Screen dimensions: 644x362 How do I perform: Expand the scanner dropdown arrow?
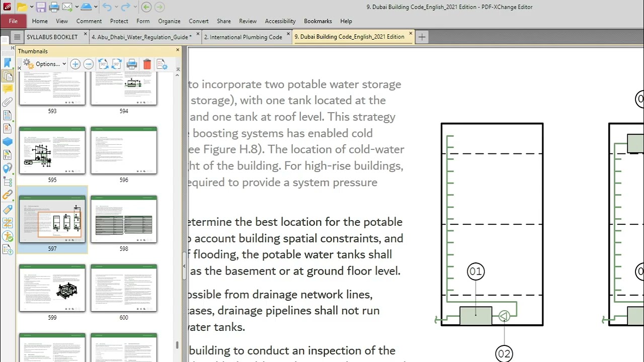96,7
